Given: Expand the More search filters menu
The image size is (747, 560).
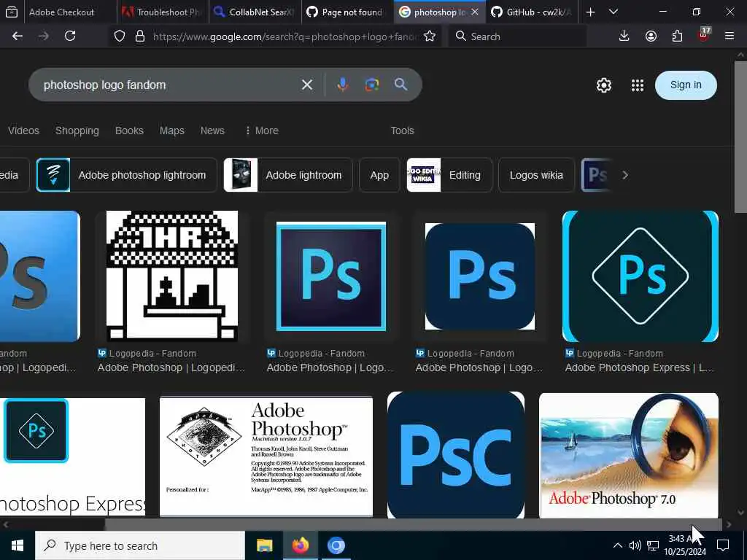Looking at the screenshot, I should pos(262,131).
